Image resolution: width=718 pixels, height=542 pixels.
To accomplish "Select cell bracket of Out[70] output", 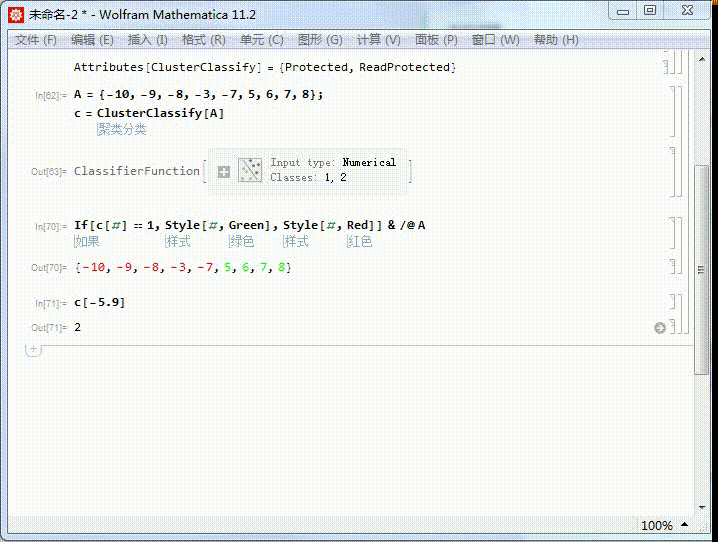I will (x=673, y=266).
